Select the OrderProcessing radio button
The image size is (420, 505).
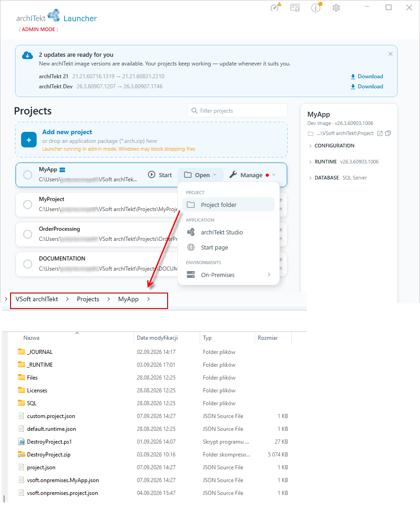[27, 234]
